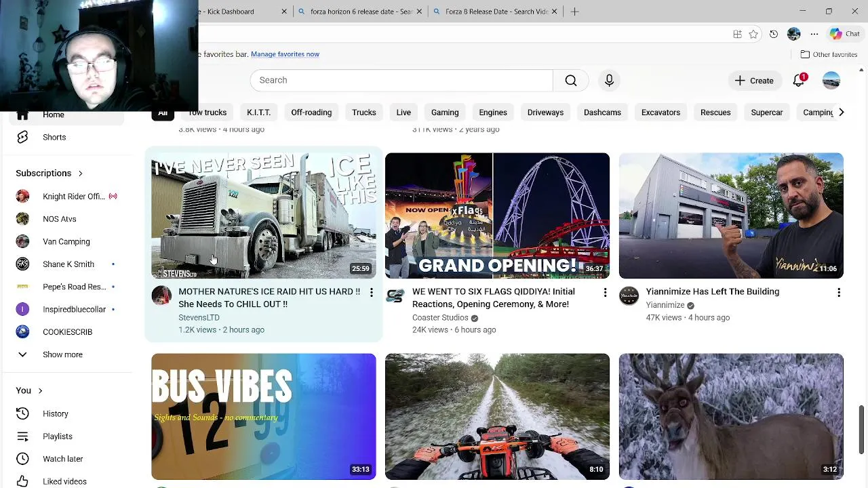
Task: Click the YouTube search magnifier button
Action: [571, 80]
